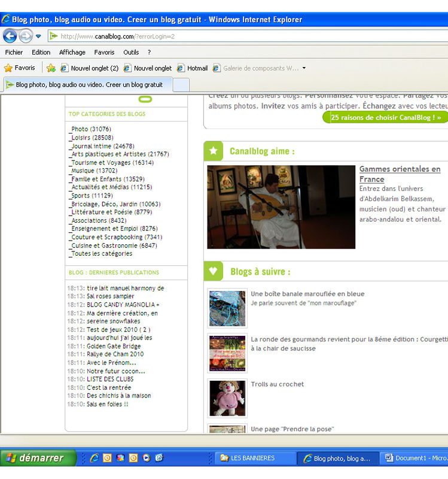Click the Internet Explorer logo in title bar
This screenshot has width=448, height=479.
coord(5,19)
